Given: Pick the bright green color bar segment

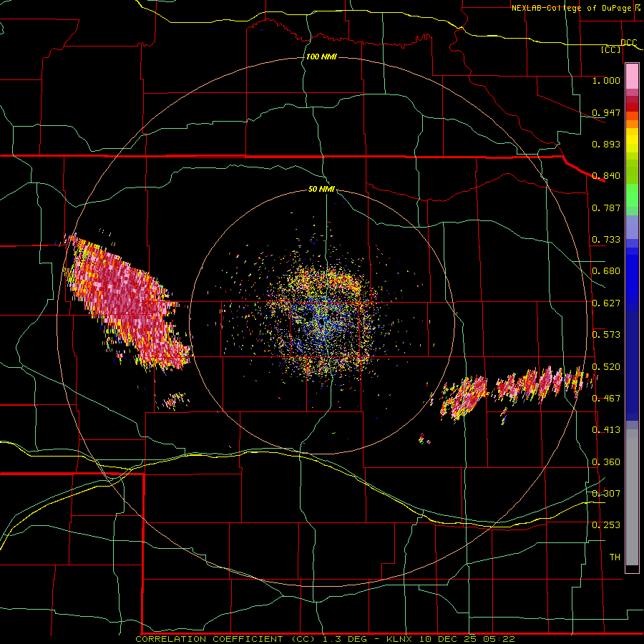Looking at the screenshot, I should point(632,195).
